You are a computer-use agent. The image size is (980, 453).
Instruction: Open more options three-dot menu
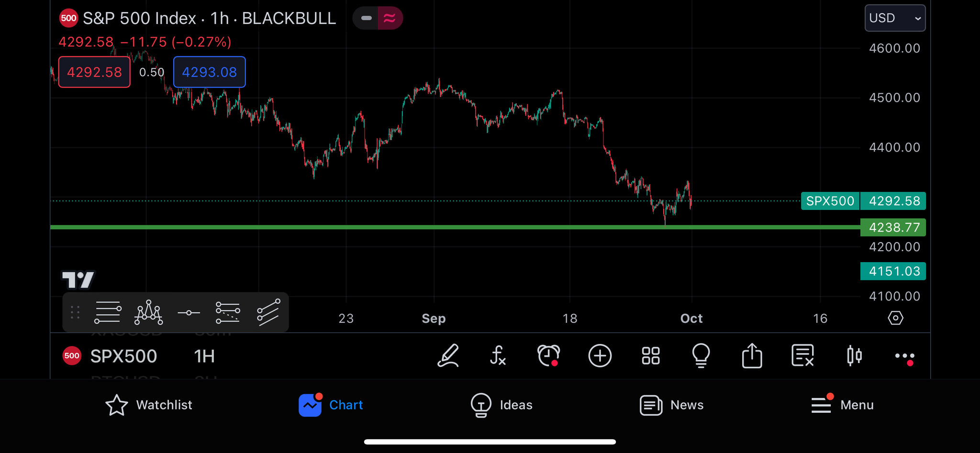coord(904,356)
